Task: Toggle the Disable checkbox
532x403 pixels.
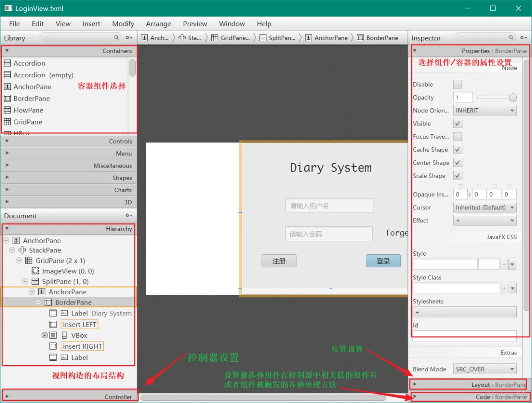Action: coord(458,84)
